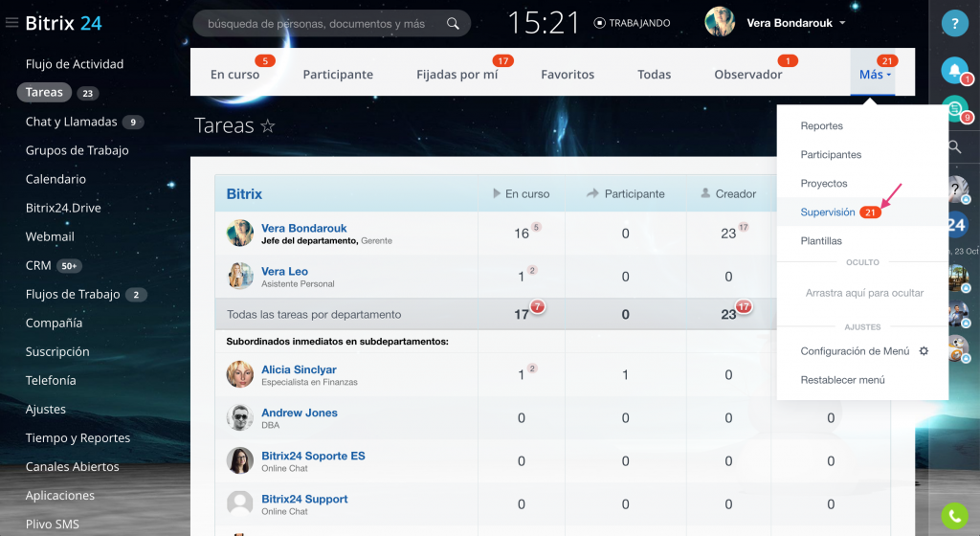Open Chat y Llamadas in sidebar
This screenshot has width=980, height=536.
point(71,122)
